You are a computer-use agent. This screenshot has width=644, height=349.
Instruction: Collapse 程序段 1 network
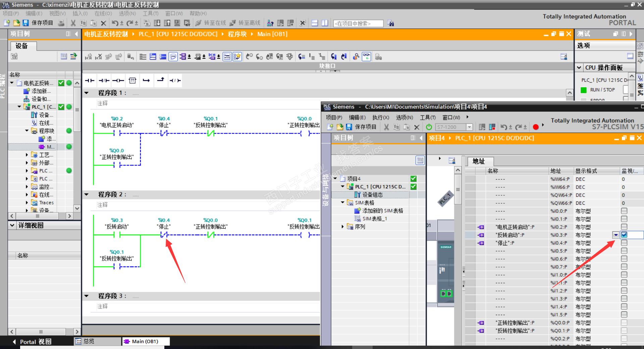pyautogui.click(x=87, y=93)
